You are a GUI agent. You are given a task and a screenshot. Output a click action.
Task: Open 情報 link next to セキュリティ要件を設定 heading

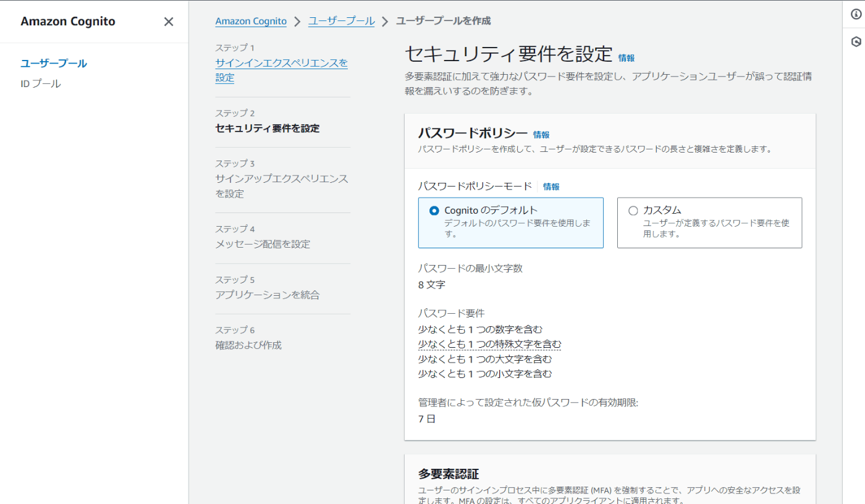627,58
